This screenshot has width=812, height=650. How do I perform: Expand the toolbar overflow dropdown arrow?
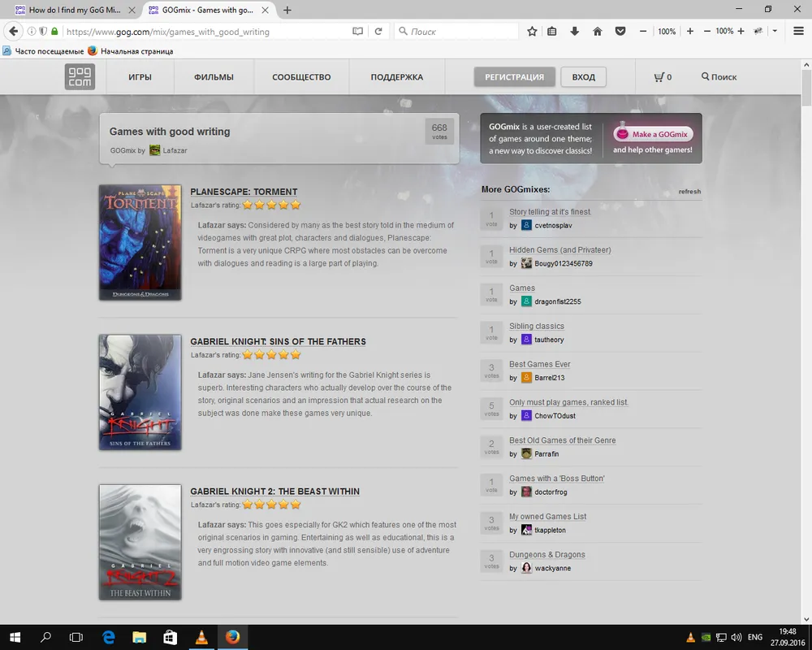click(775, 32)
